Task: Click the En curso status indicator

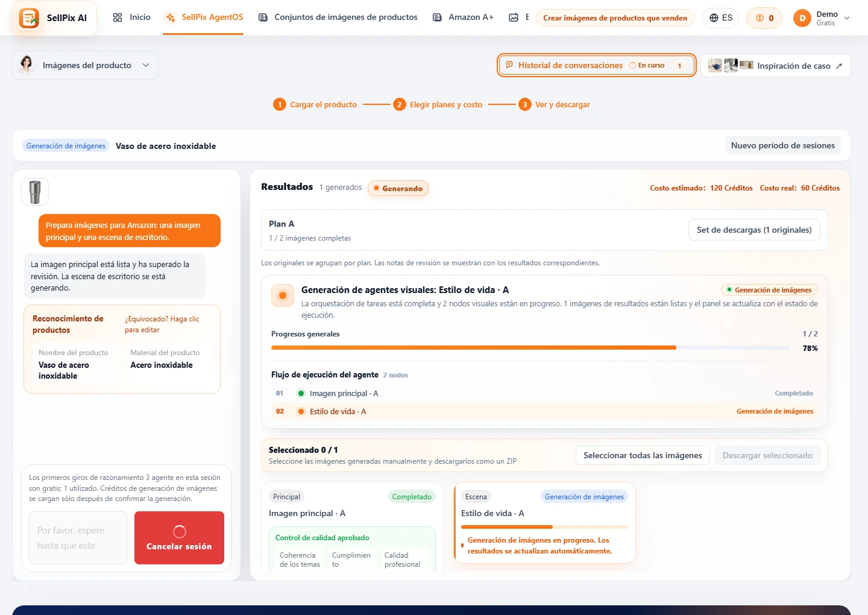Action: click(x=647, y=65)
